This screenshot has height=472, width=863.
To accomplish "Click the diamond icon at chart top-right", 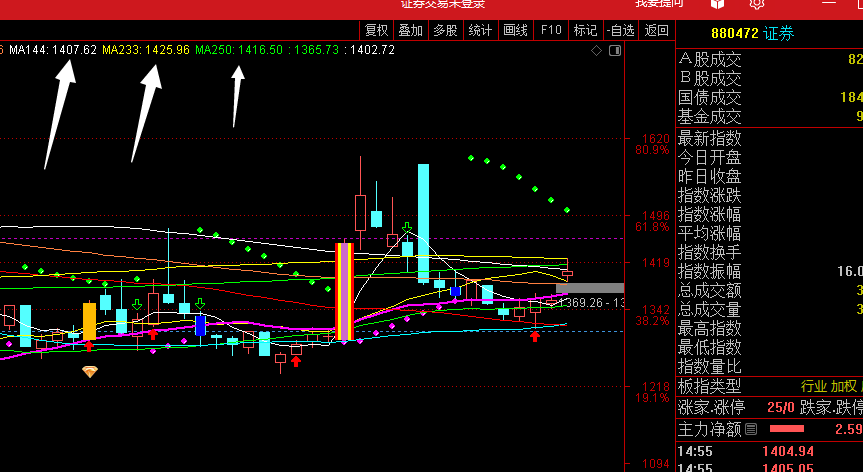I will click(597, 51).
